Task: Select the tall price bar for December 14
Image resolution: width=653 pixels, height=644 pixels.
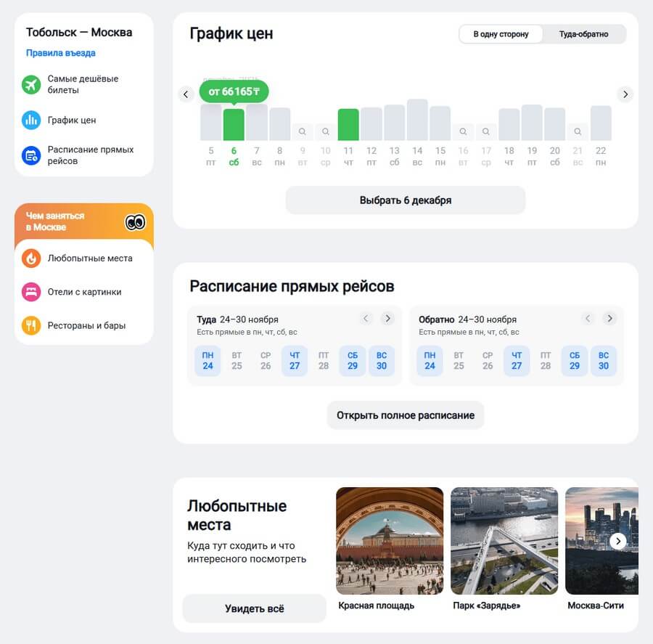Action: tap(417, 120)
